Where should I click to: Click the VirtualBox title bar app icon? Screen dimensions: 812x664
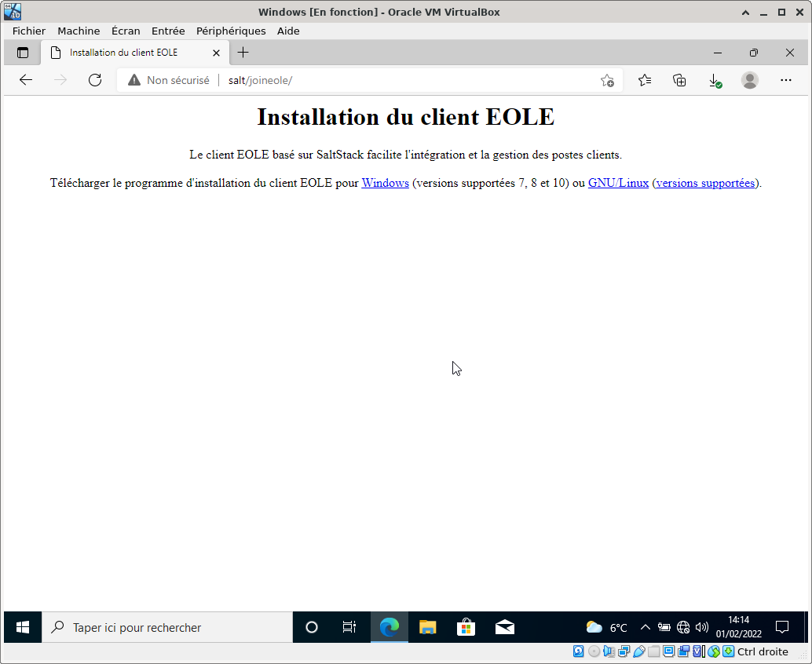click(13, 12)
